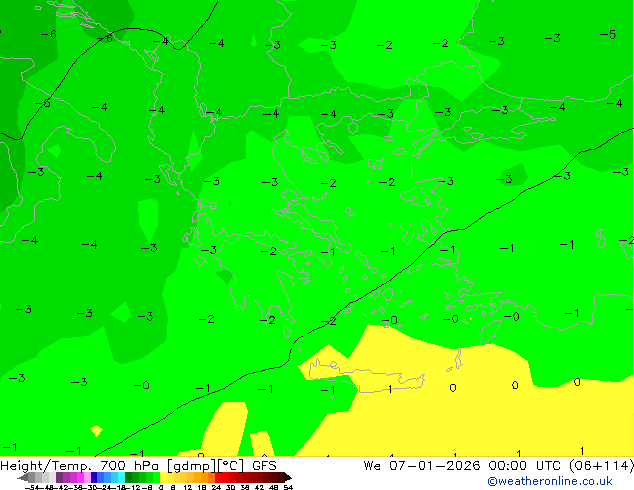Click the '-54' minimum legend value
The image size is (634, 490).
[32, 487]
